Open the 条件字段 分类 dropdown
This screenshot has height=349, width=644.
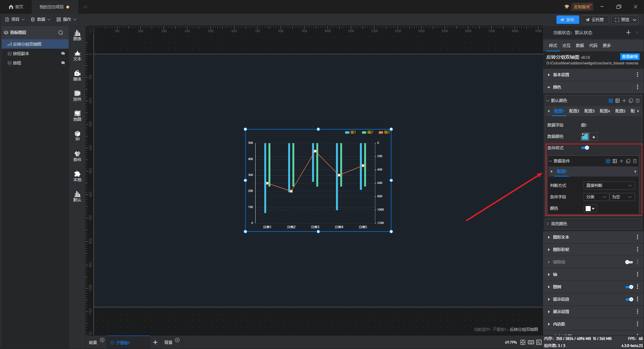[x=596, y=197]
